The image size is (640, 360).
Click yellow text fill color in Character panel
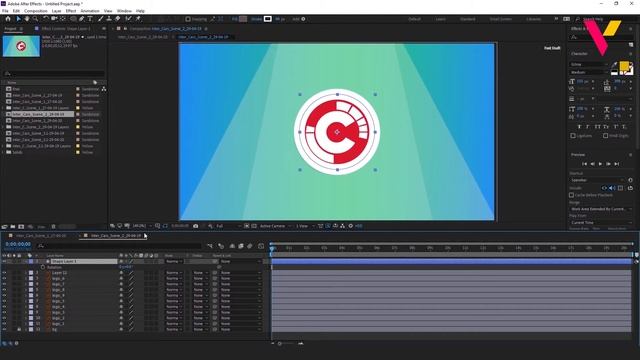click(x=624, y=66)
